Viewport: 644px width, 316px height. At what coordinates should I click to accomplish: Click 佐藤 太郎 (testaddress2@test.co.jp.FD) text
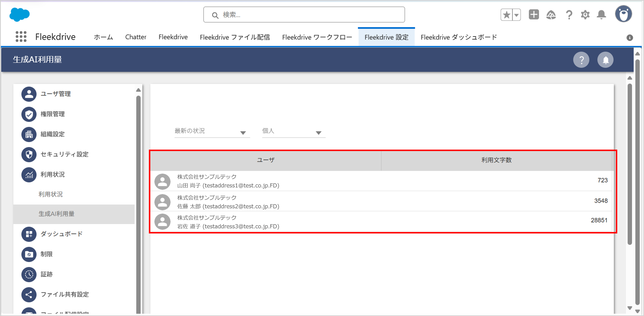(x=228, y=206)
